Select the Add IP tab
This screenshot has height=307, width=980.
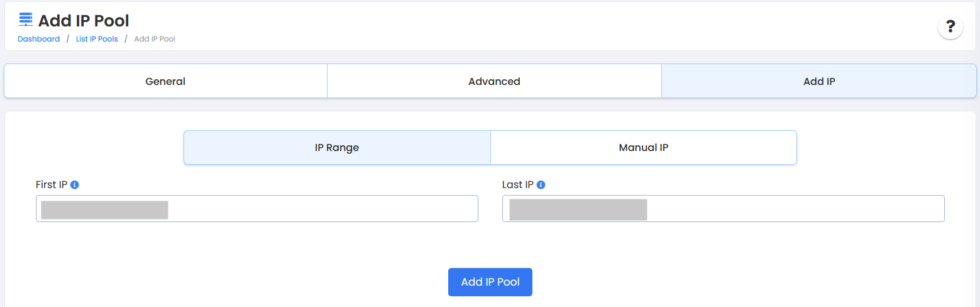818,81
